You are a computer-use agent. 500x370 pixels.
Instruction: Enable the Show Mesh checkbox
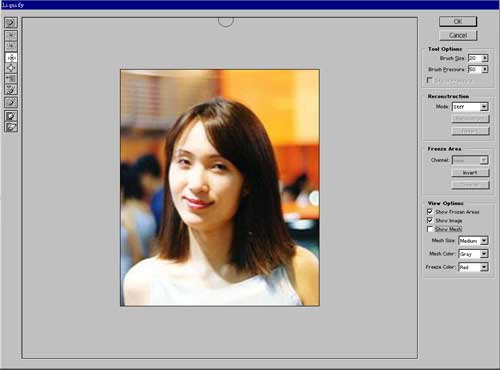[x=430, y=229]
